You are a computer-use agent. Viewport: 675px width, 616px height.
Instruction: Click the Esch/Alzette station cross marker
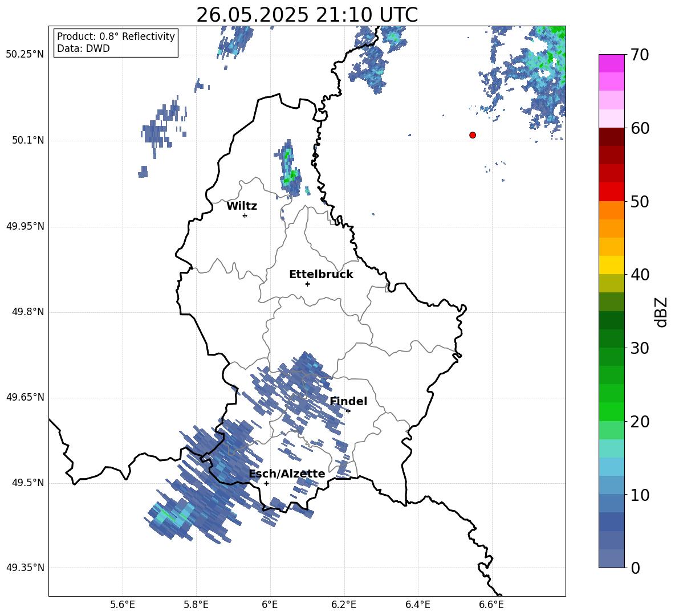266,483
